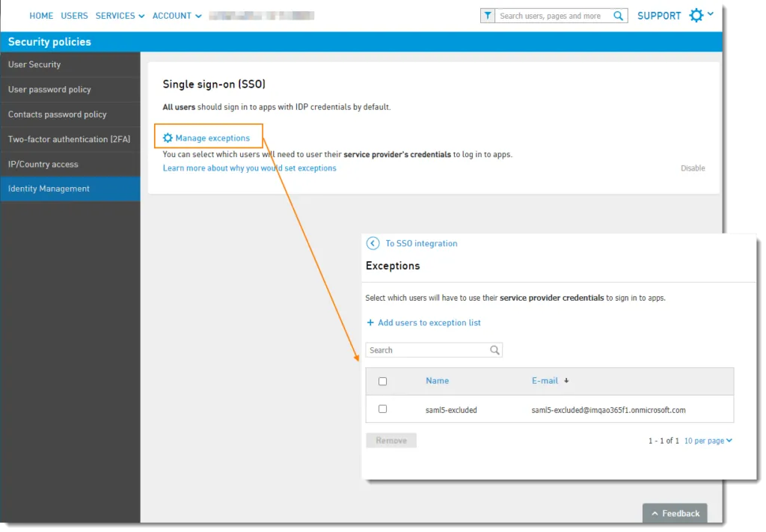
Task: Click the magnifier in Exceptions search field
Action: click(x=494, y=349)
